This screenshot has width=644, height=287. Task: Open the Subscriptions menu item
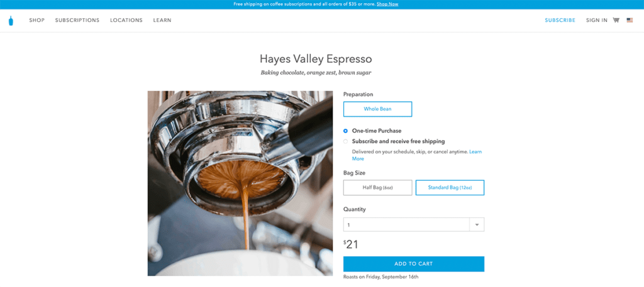tap(77, 20)
